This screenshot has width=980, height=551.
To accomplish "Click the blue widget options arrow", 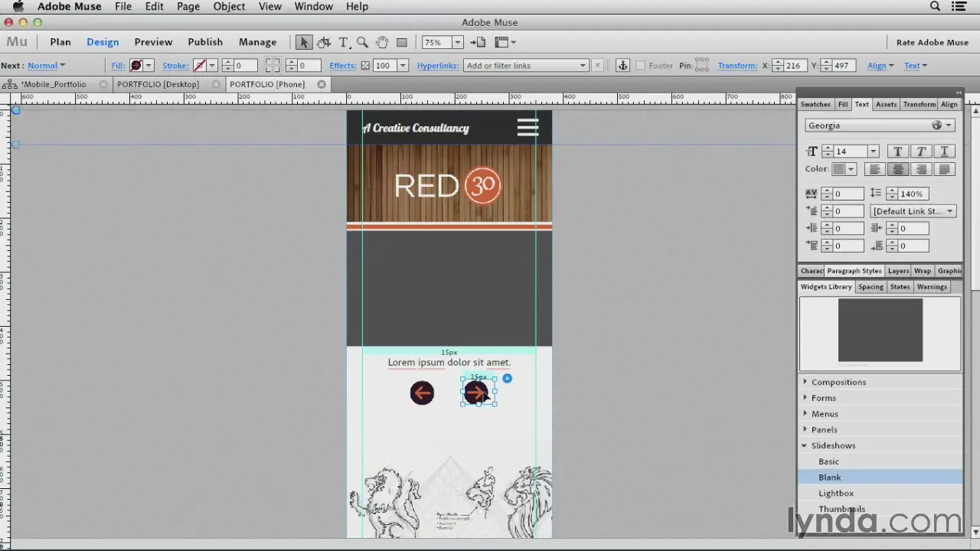I will pyautogui.click(x=507, y=378).
